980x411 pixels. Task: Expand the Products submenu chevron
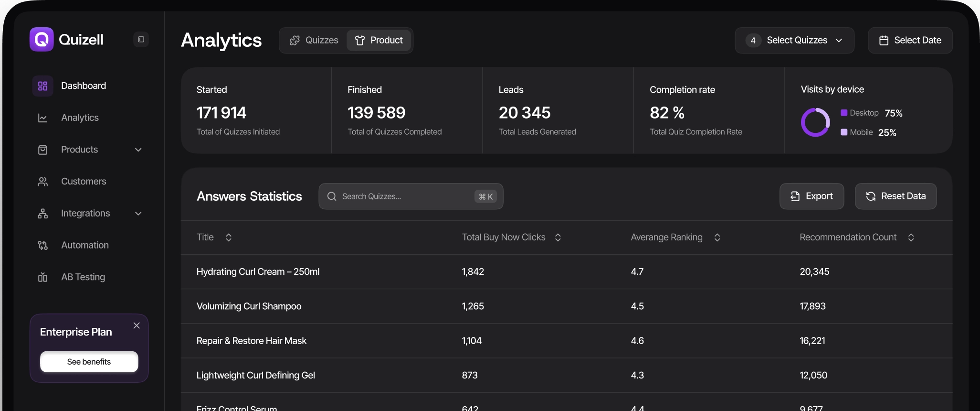138,150
